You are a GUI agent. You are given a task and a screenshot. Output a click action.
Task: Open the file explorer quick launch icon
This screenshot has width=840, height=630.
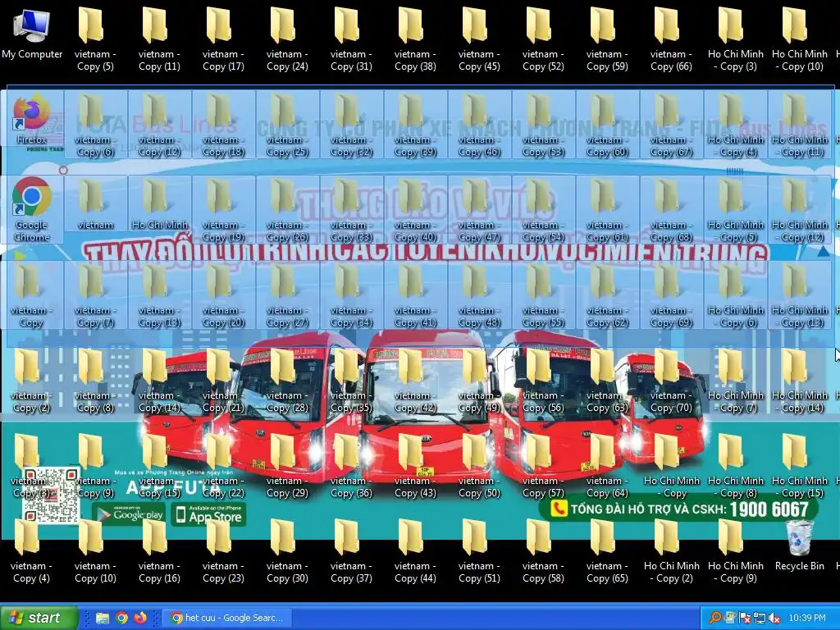[103, 618]
